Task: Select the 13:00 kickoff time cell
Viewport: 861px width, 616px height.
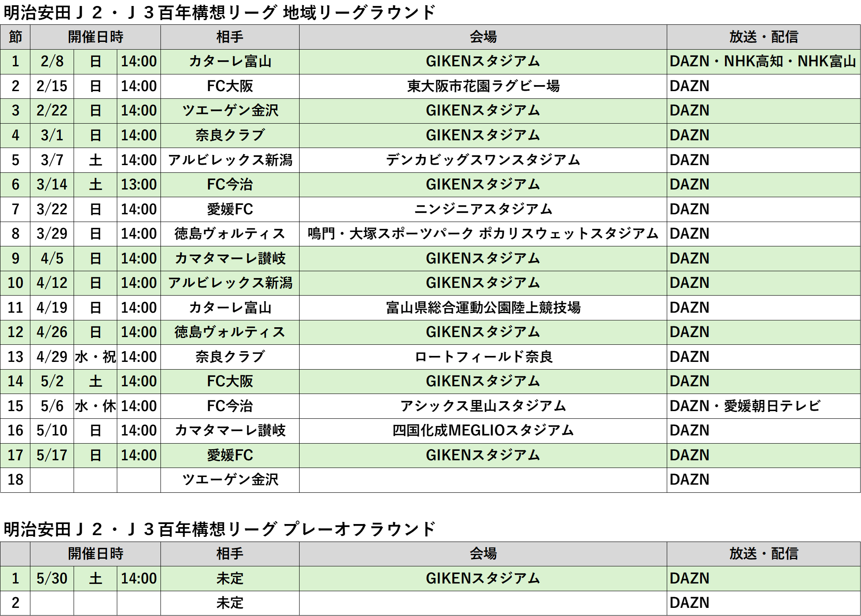Action: (x=139, y=185)
